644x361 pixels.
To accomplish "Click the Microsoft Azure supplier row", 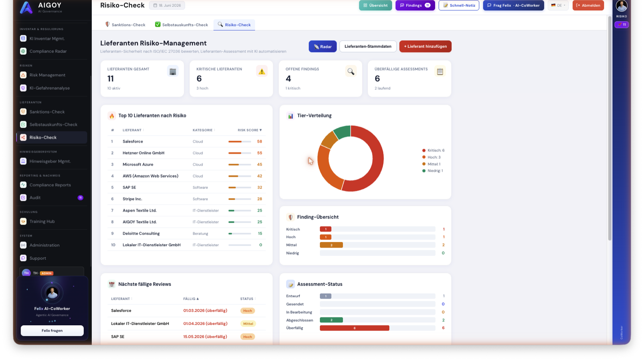I will [186, 165].
